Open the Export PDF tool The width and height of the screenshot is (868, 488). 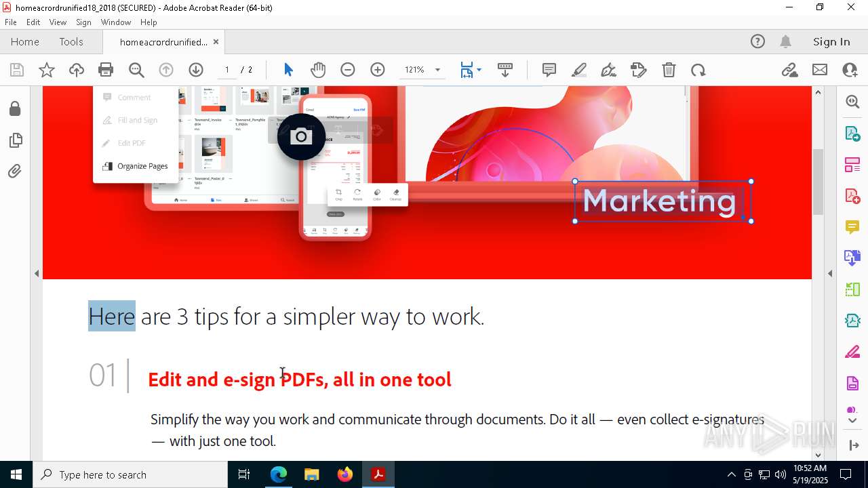[852, 133]
